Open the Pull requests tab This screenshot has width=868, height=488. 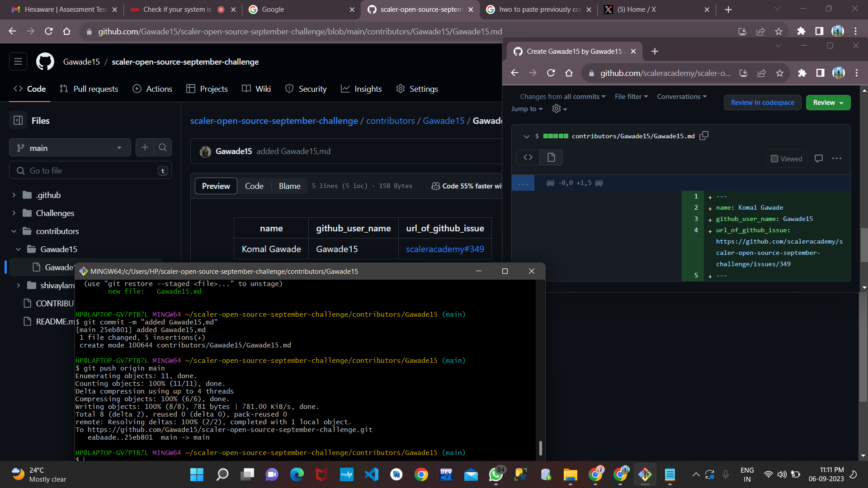(89, 89)
